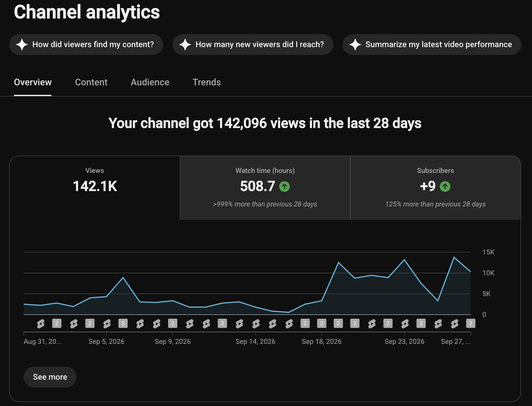The width and height of the screenshot is (532, 406).
Task: Click the last '2' badge at the chart's right end
Action: point(471,323)
